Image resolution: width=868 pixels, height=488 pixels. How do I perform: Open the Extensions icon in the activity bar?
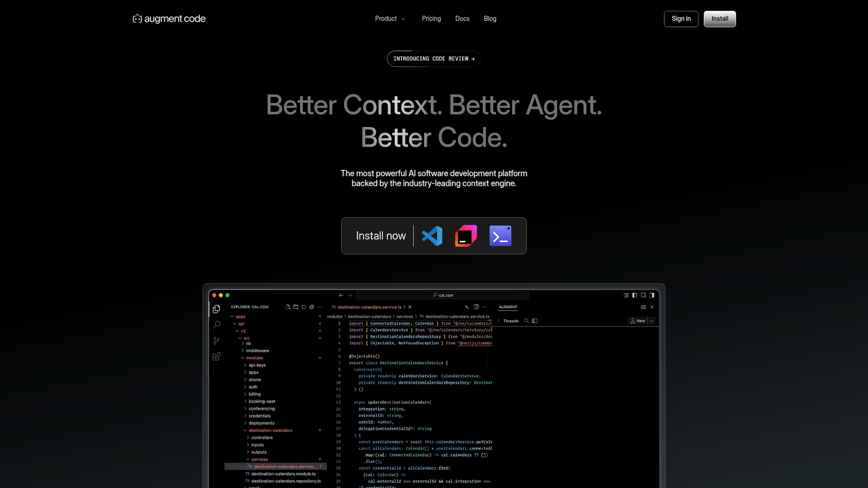[216, 356]
